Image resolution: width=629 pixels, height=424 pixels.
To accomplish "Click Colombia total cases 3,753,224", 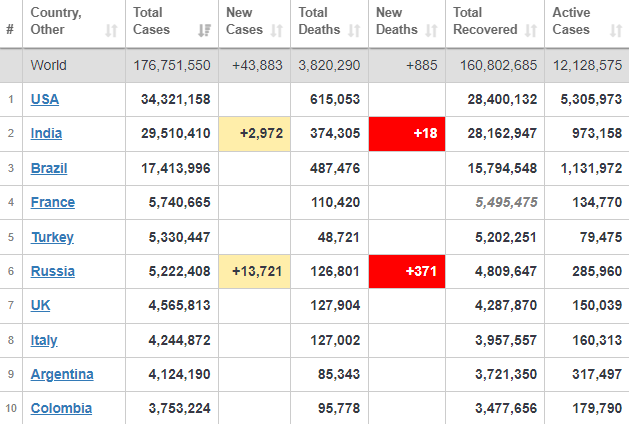I will coord(179,408).
